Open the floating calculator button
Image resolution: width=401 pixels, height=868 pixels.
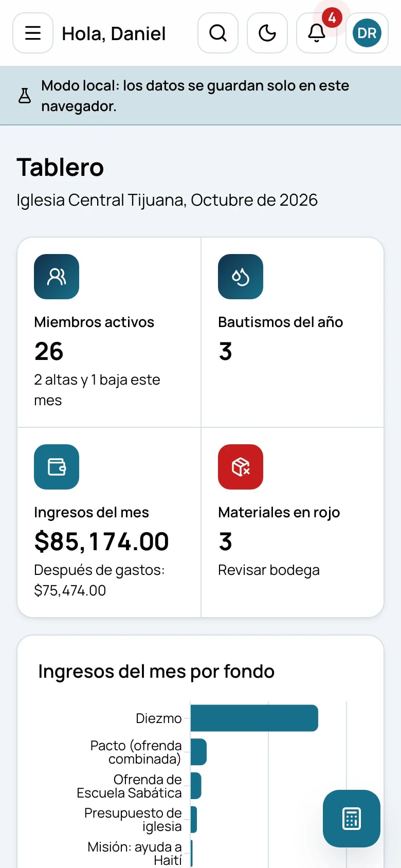click(352, 819)
